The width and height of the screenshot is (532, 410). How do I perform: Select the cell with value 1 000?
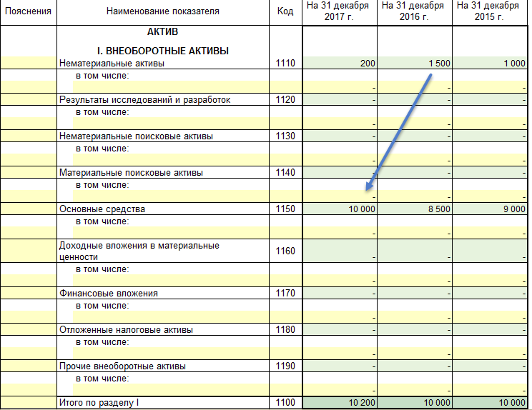click(491, 63)
